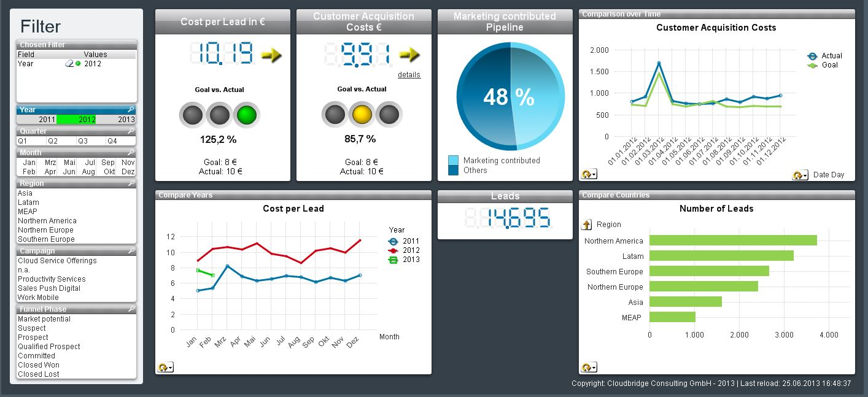
Task: Select Northern America in the Region list
Action: 47,221
